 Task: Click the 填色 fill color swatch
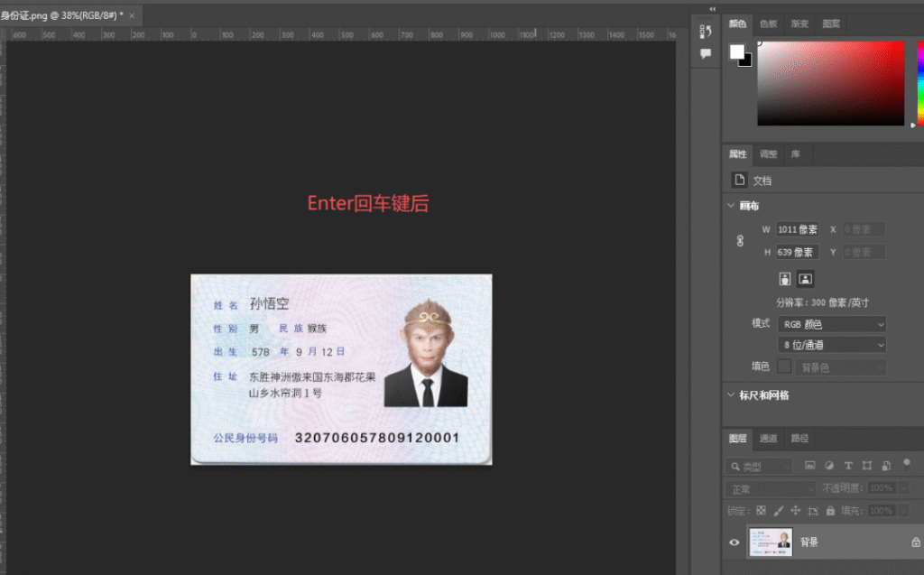(784, 366)
